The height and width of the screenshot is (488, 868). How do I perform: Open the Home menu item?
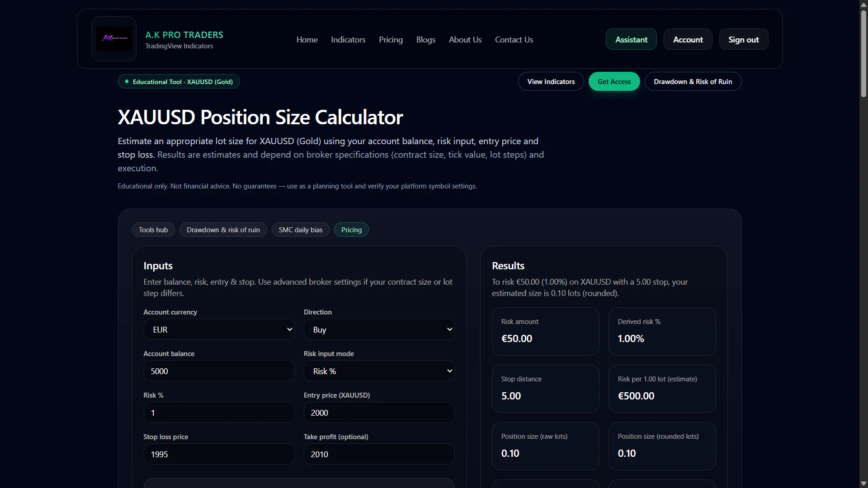(307, 40)
